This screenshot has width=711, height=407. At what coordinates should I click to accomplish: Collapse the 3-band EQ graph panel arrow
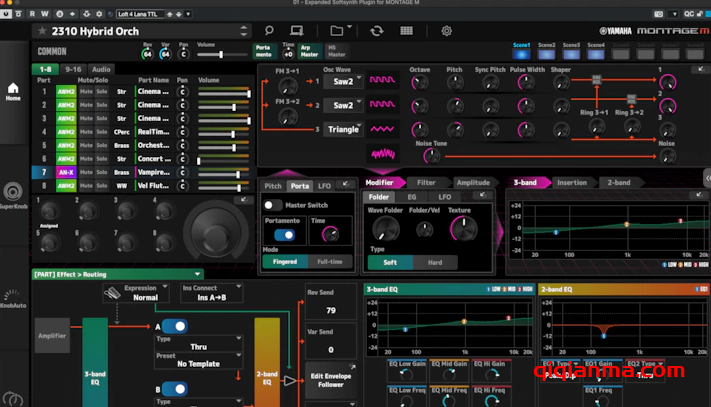[698, 195]
